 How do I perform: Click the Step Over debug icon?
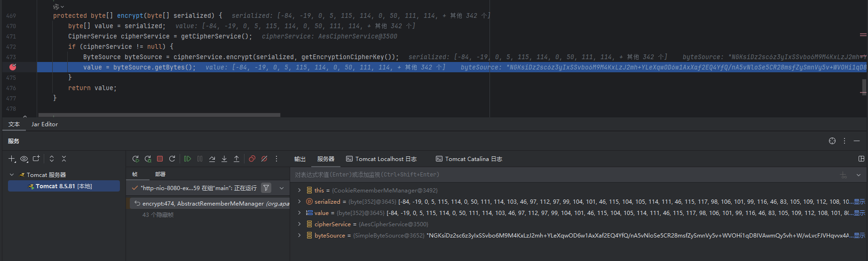point(212,159)
